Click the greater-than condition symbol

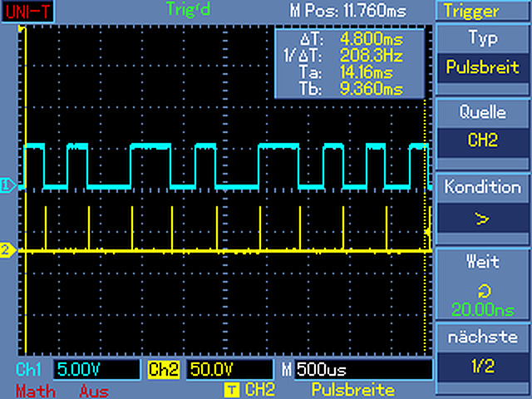tap(482, 219)
